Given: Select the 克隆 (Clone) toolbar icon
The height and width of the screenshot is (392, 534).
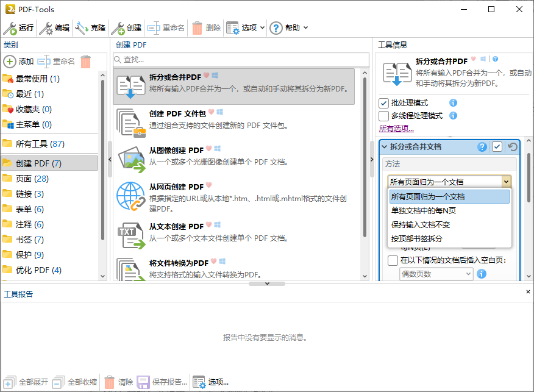Looking at the screenshot, I should [90, 27].
